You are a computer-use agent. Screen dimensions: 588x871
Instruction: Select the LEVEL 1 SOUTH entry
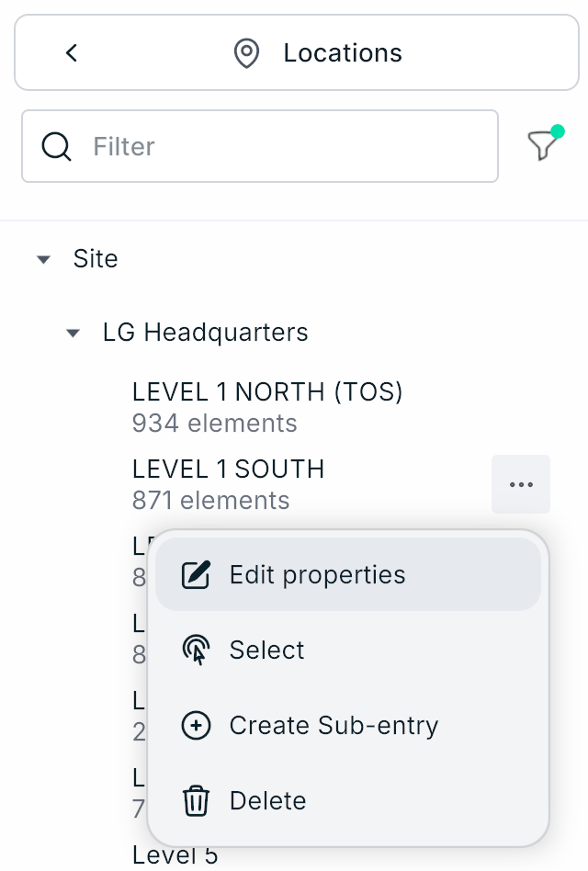229,483
